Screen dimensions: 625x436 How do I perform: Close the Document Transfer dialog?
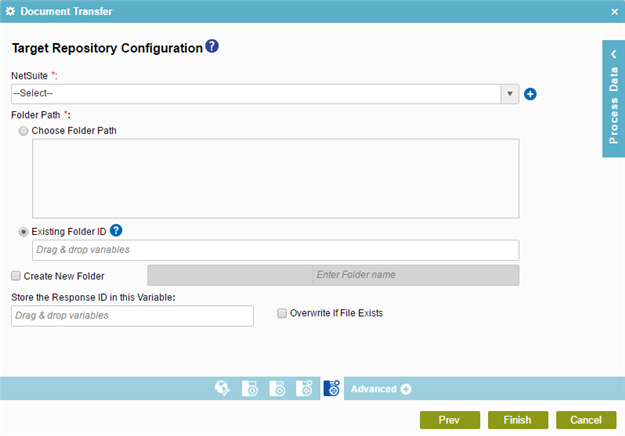coord(614,12)
